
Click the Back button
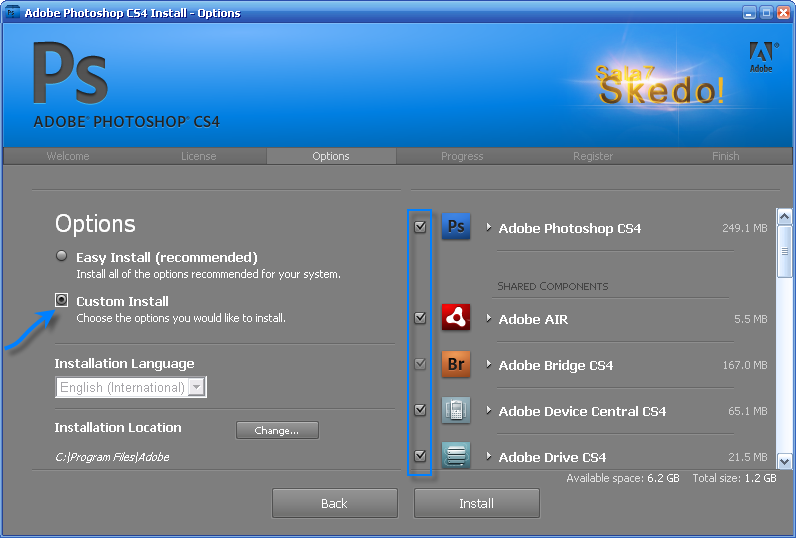coord(335,503)
